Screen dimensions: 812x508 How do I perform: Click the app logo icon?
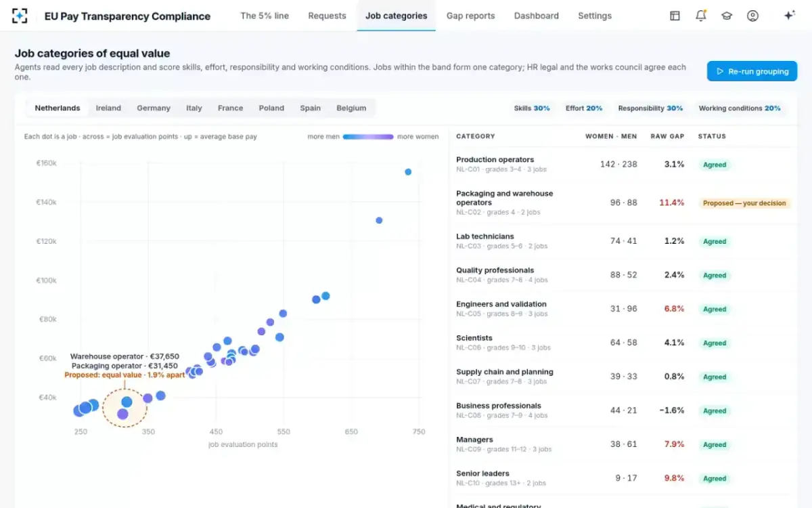tap(20, 16)
